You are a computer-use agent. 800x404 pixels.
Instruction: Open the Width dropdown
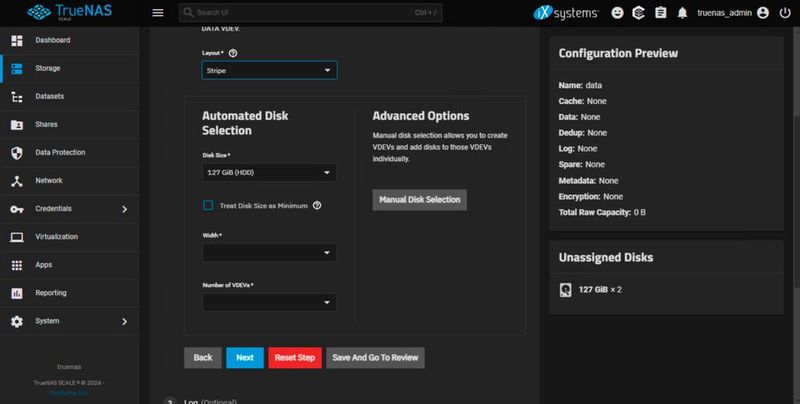[269, 254]
